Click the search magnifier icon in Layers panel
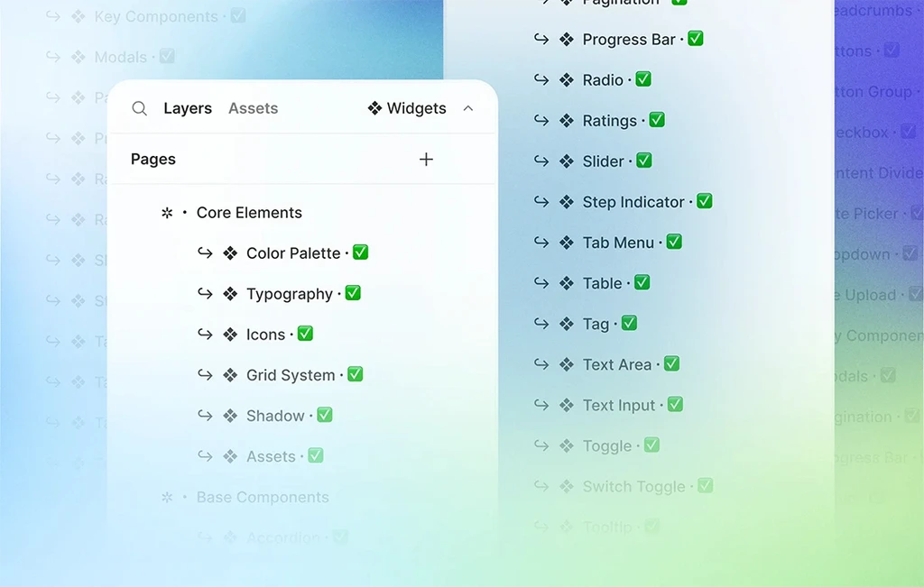Viewport: 924px width, 587px height. [139, 108]
